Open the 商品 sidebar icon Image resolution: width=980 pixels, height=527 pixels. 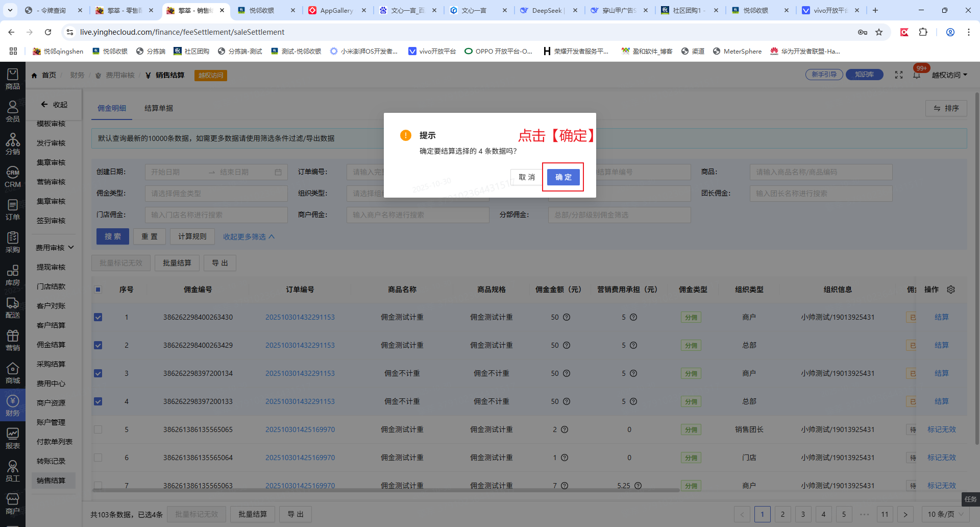(x=13, y=79)
